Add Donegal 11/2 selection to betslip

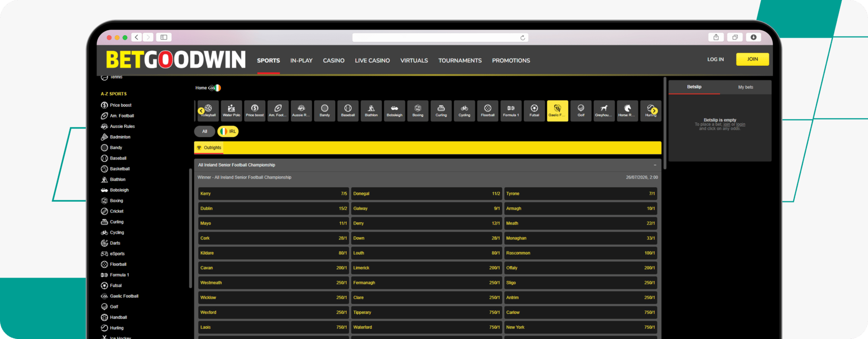(x=426, y=194)
